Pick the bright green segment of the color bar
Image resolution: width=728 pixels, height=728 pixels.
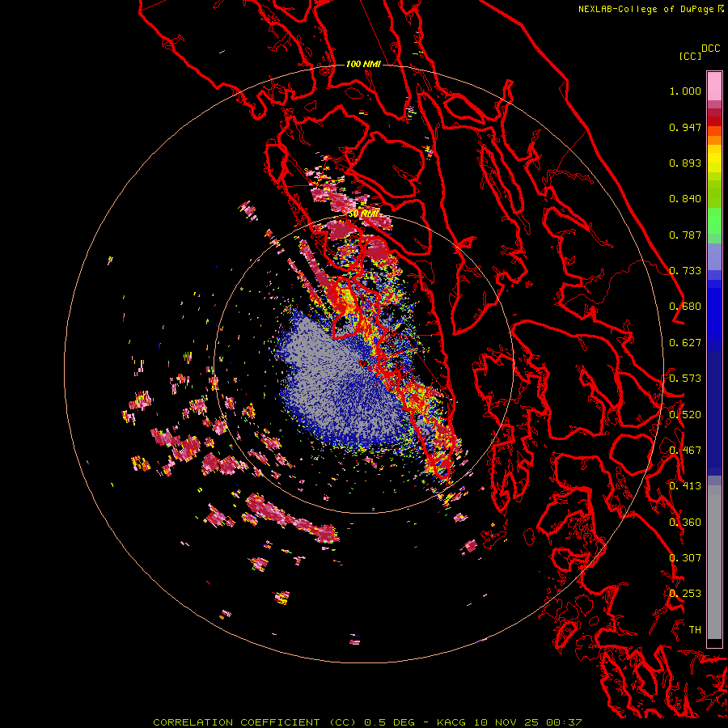coord(714,221)
